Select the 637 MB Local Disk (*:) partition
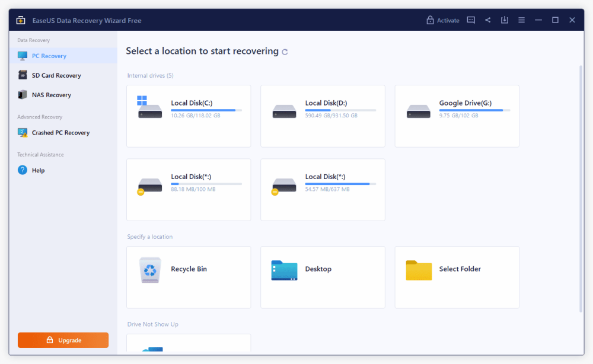 323,190
